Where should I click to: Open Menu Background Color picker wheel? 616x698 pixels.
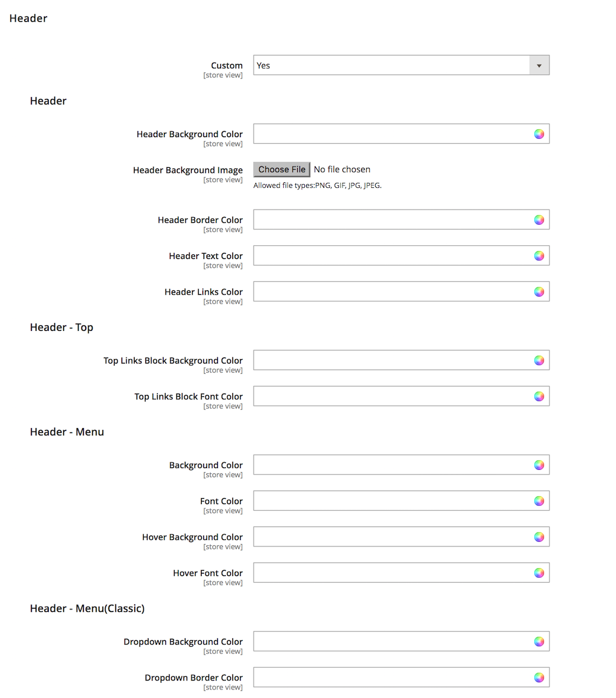tap(539, 465)
